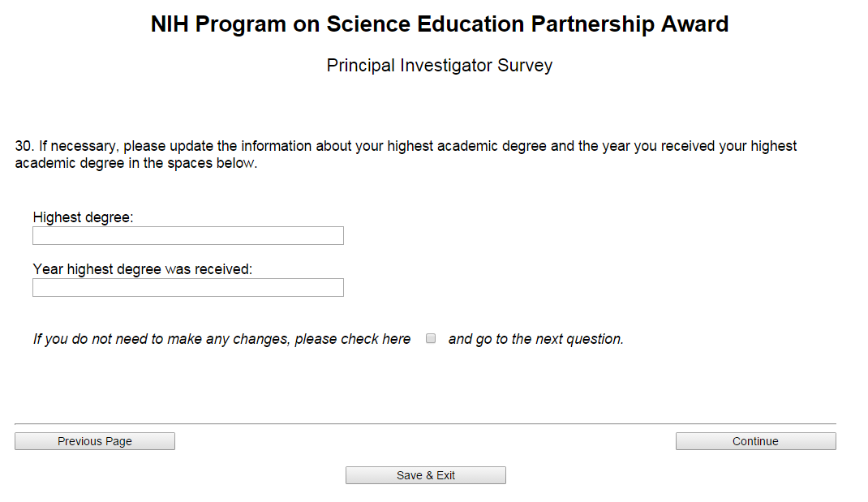Click the "please check here" italic instruction
868x502 pixels.
coord(353,339)
